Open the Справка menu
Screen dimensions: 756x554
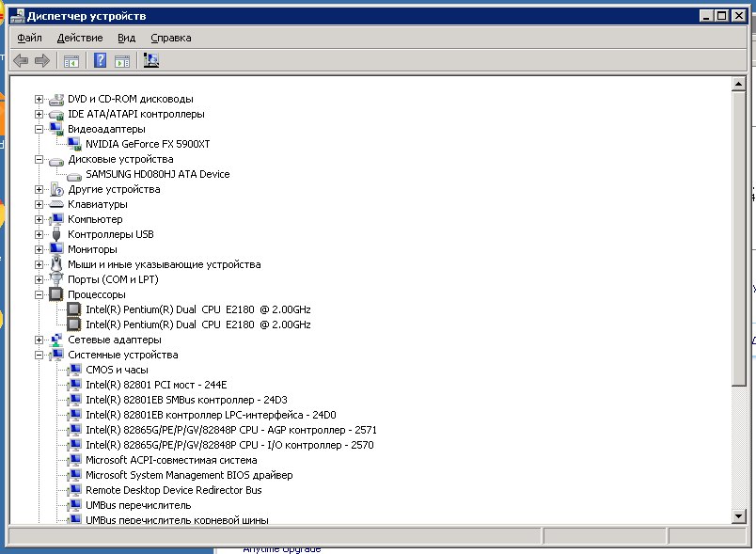pos(171,38)
